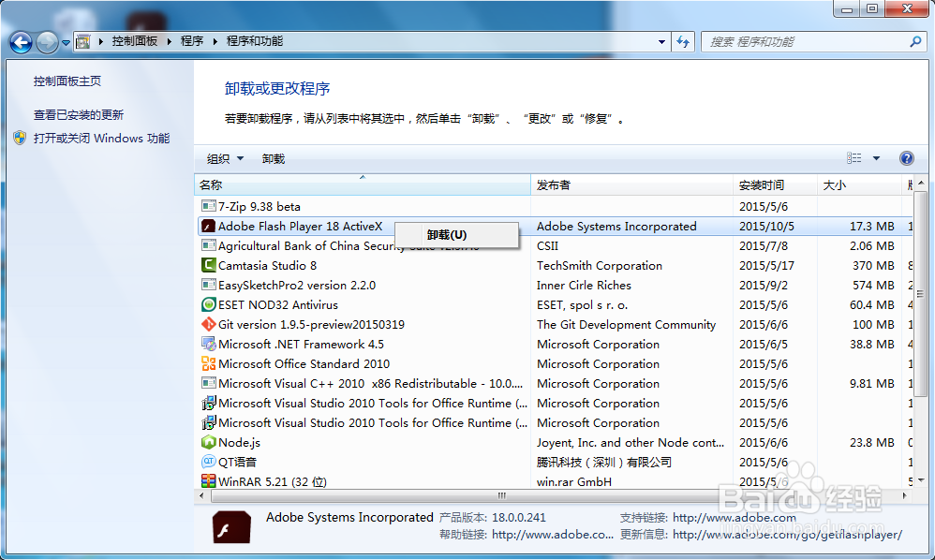Click the Control Panel address bar icon
This screenshot has height=560, width=935.
[x=83, y=42]
